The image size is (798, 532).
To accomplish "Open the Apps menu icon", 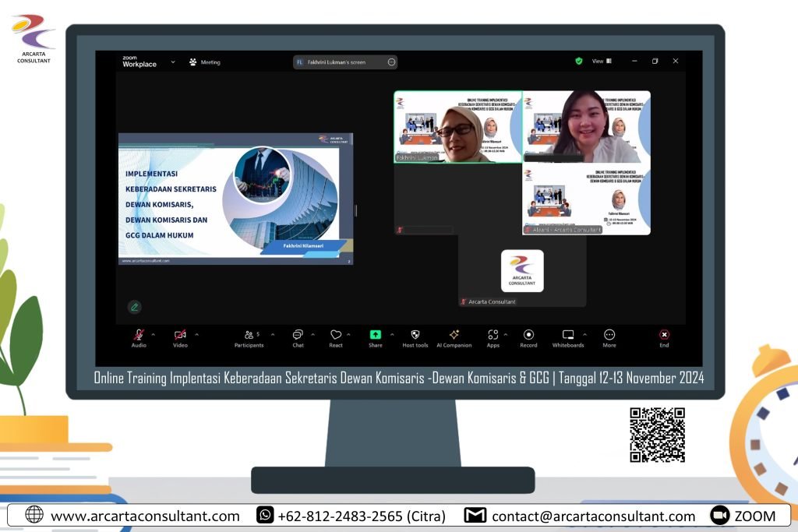I will [493, 336].
